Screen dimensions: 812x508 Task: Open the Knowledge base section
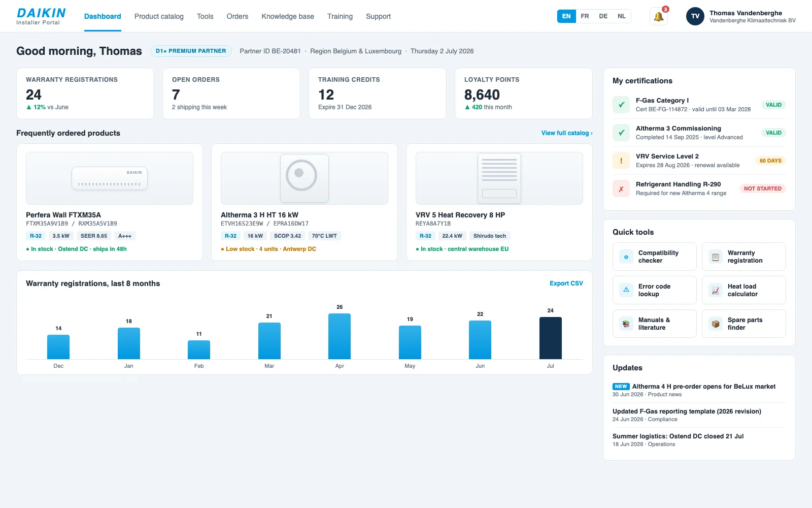point(288,16)
